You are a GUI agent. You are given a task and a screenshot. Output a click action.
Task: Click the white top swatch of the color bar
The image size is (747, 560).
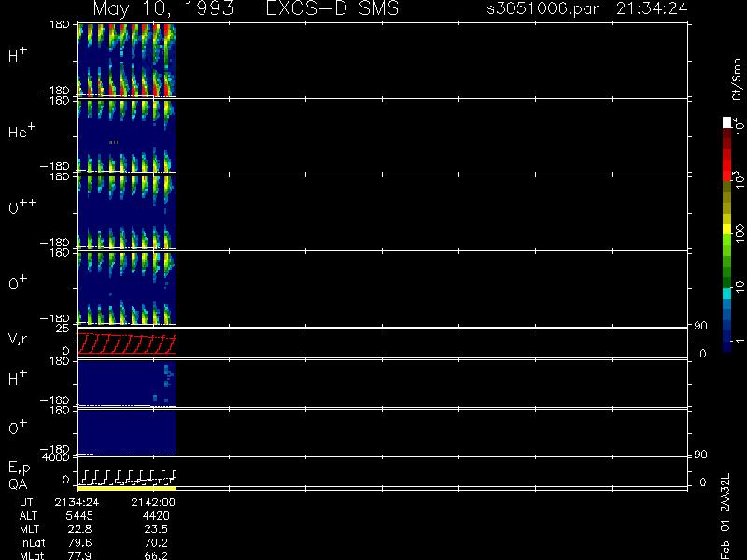click(727, 122)
